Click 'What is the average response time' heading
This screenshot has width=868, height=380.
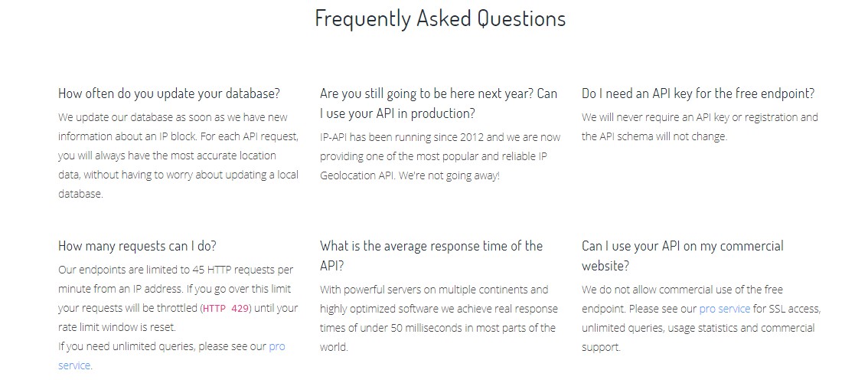431,256
